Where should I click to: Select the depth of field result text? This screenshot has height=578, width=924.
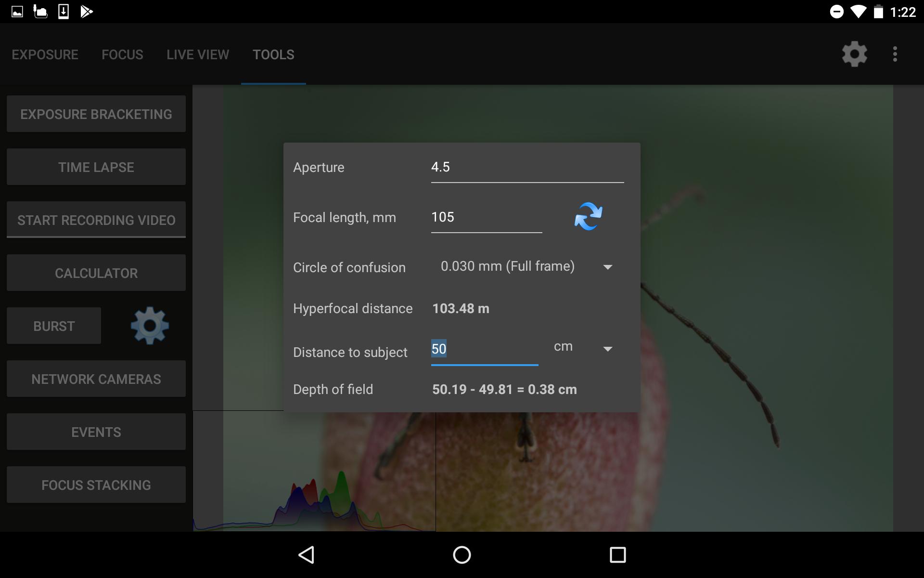click(504, 389)
